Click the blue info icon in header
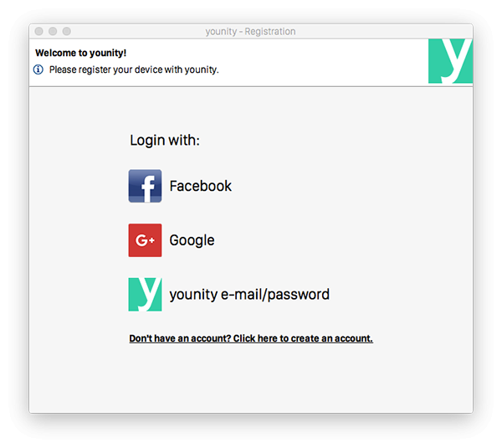This screenshot has height=448, width=502. (x=38, y=70)
